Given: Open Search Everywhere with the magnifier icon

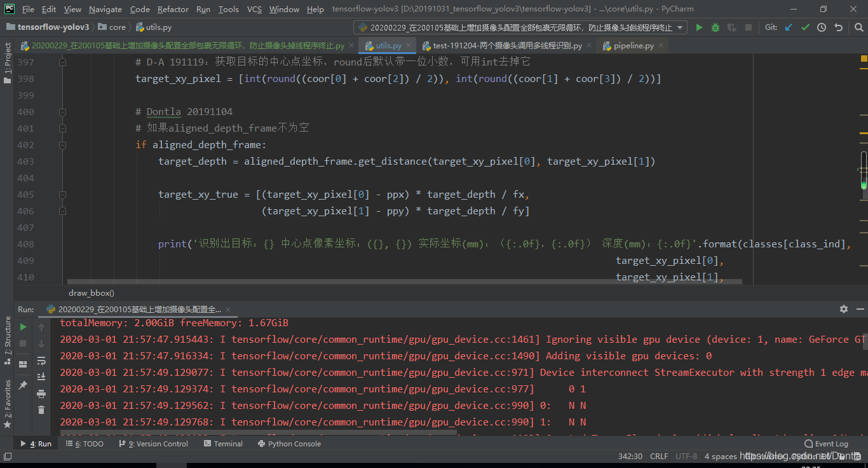Looking at the screenshot, I should 858,27.
